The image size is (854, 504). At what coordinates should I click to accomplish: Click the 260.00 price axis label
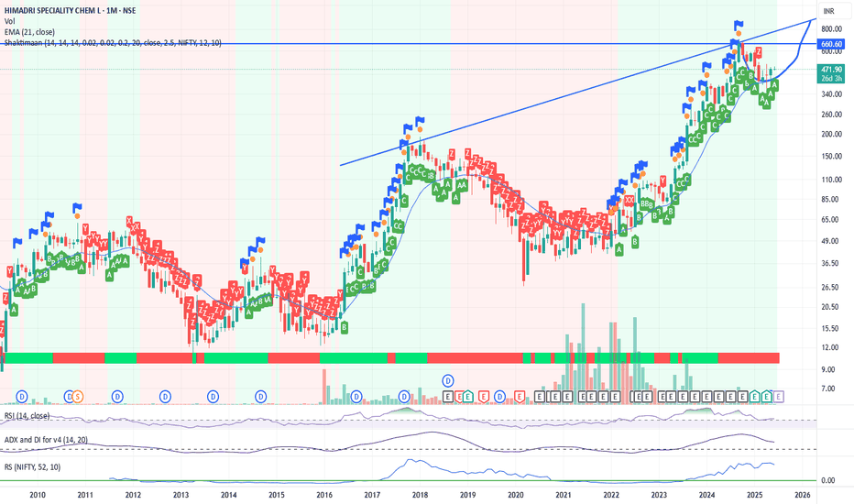[x=832, y=115]
